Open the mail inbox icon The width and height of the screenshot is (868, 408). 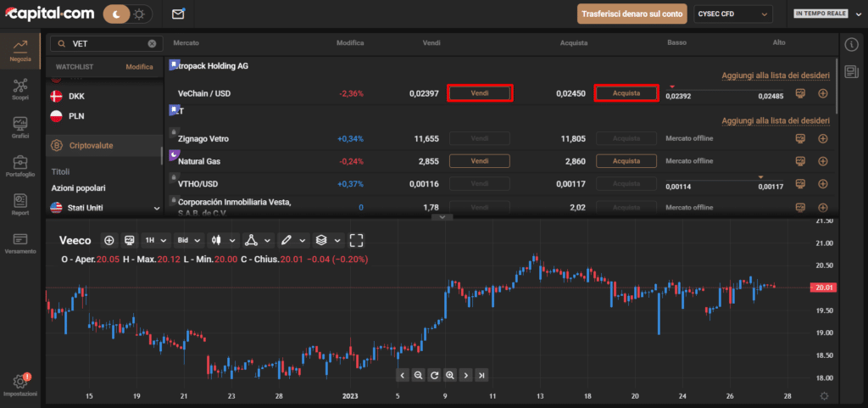178,14
